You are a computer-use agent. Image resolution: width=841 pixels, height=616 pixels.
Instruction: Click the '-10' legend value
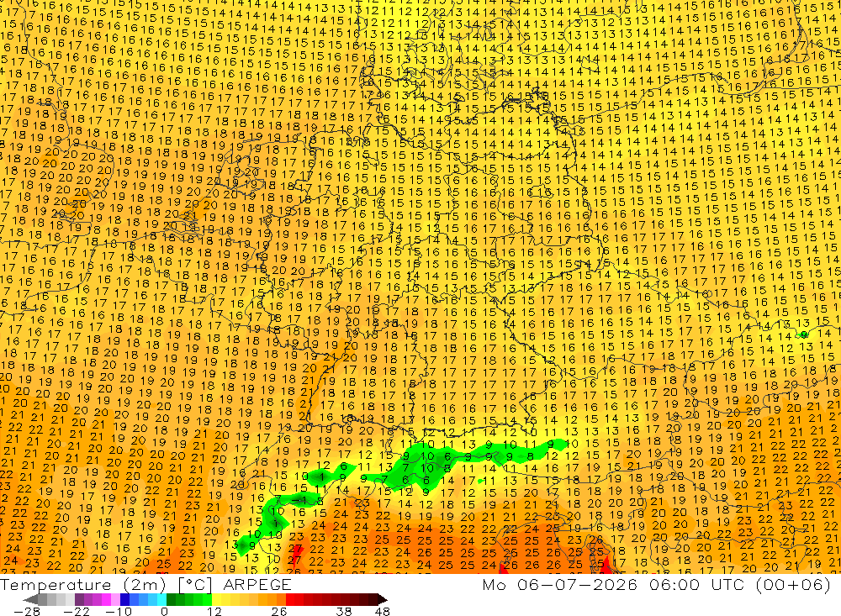119,611
